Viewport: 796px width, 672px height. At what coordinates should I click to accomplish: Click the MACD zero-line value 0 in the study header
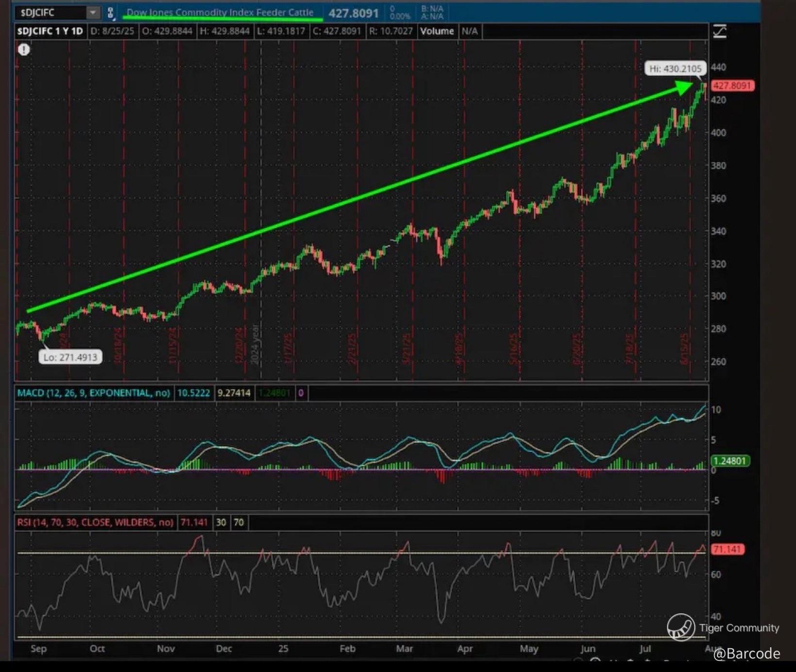click(x=301, y=393)
